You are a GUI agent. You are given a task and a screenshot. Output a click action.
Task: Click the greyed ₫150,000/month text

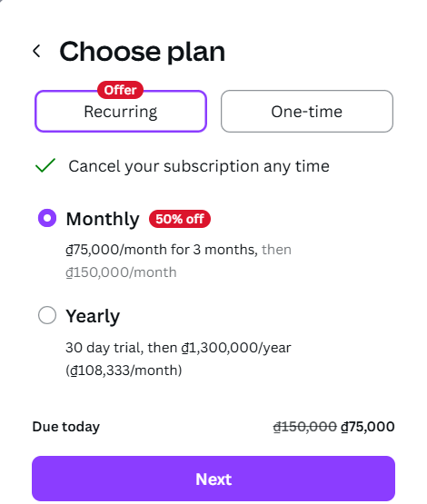click(x=121, y=272)
